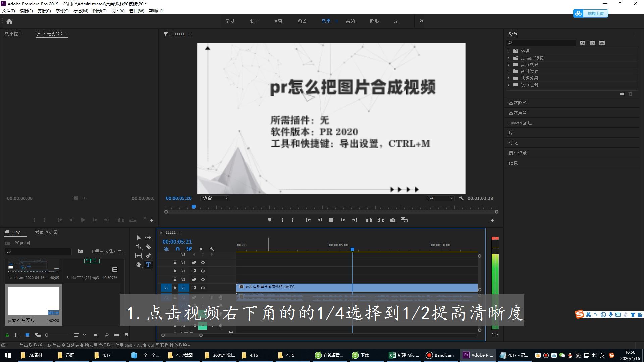Add Marker in program monitor
The width and height of the screenshot is (644, 362).
click(270, 220)
